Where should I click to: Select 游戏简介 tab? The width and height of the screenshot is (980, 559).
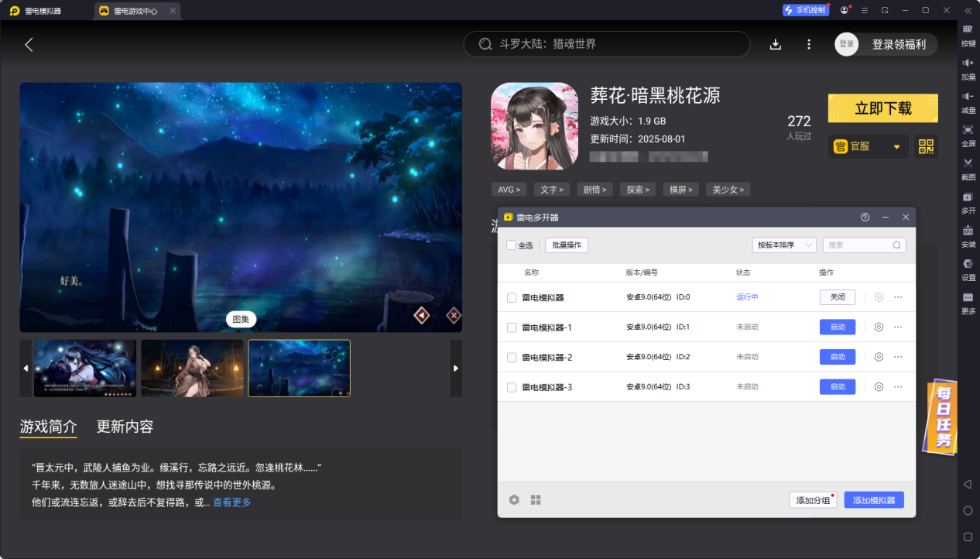click(48, 427)
